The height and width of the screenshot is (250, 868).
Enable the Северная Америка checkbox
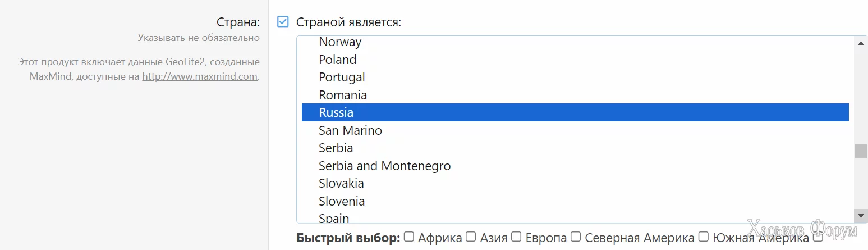coord(576,237)
